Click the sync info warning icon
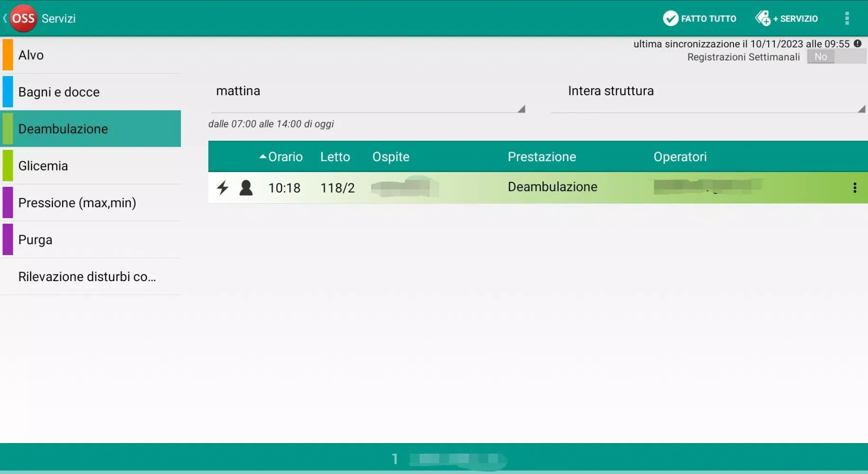868x474 pixels. (858, 44)
